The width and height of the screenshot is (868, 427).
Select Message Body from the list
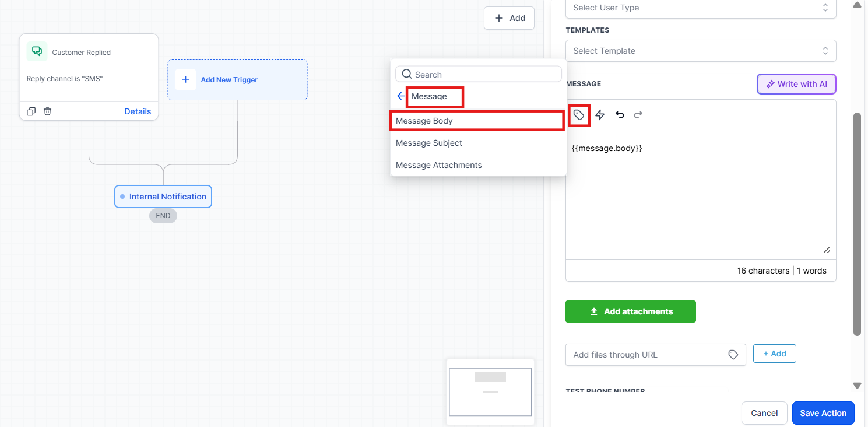point(477,121)
